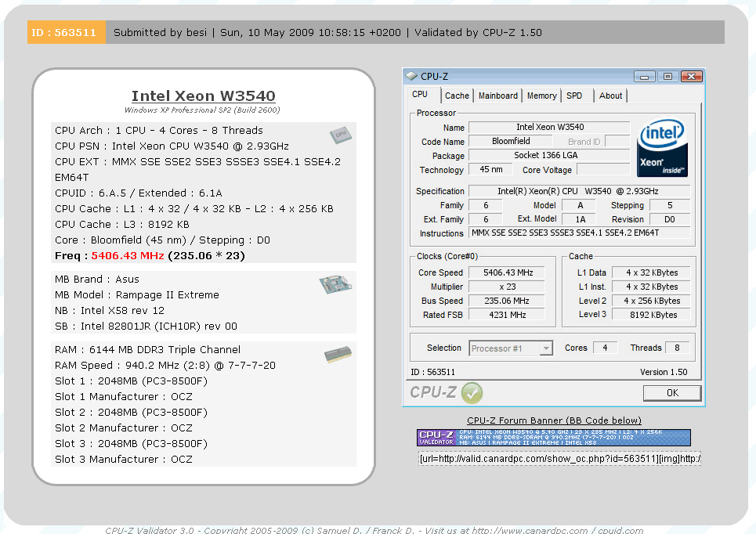Click the motherboard icon beside MB Brand
The image size is (756, 534).
click(x=335, y=285)
